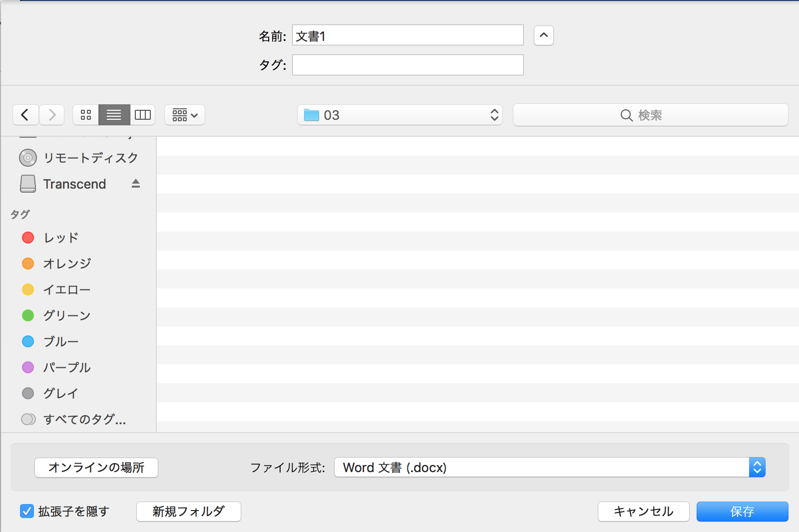
Task: Show all tags in sidebar
Action: 84,420
